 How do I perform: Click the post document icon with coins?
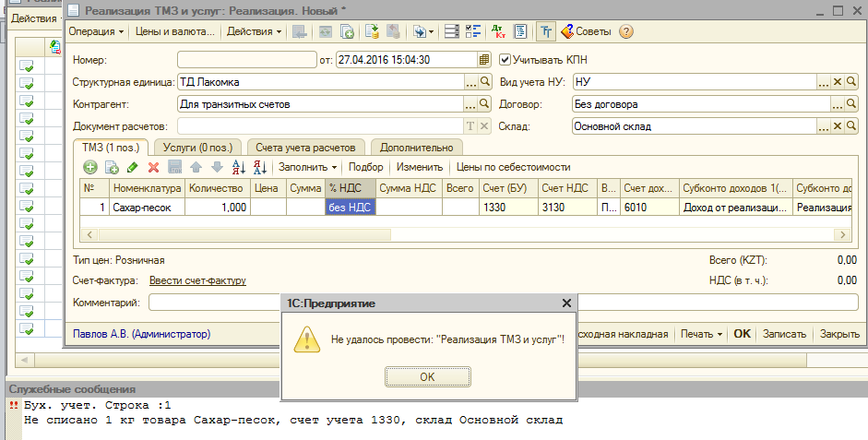pyautogui.click(x=372, y=31)
